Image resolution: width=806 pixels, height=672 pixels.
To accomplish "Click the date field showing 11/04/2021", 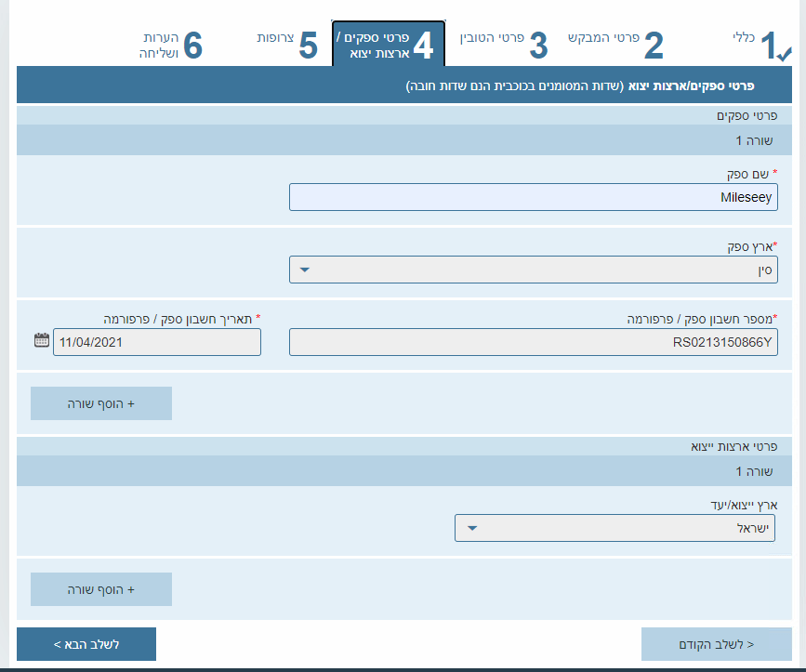I will coord(156,342).
